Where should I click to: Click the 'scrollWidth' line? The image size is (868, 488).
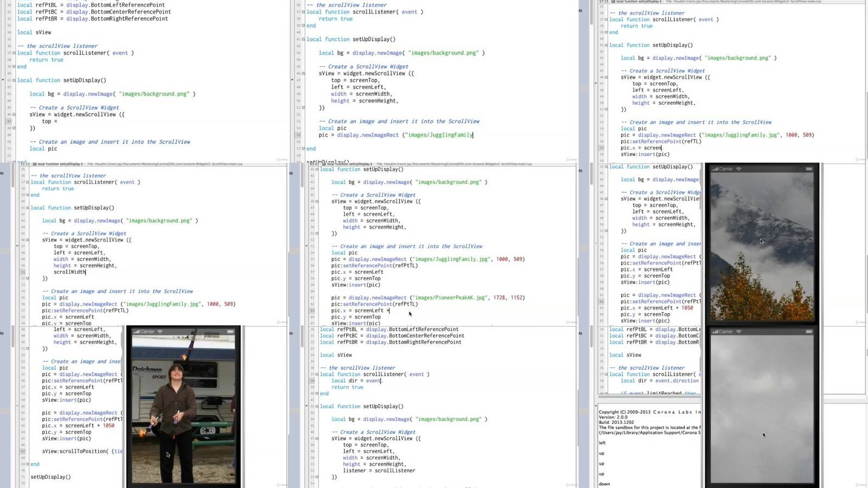(x=69, y=272)
